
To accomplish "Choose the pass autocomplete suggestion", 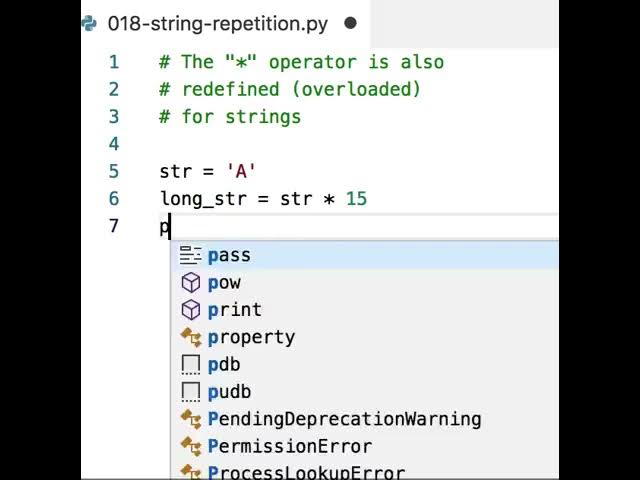I will (364, 256).
